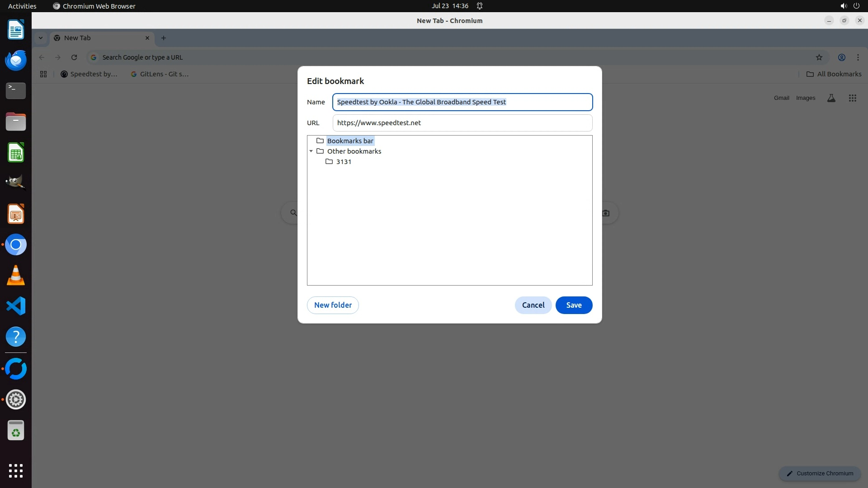Open the Activities overview
This screenshot has height=488, width=868.
pyautogui.click(x=22, y=6)
